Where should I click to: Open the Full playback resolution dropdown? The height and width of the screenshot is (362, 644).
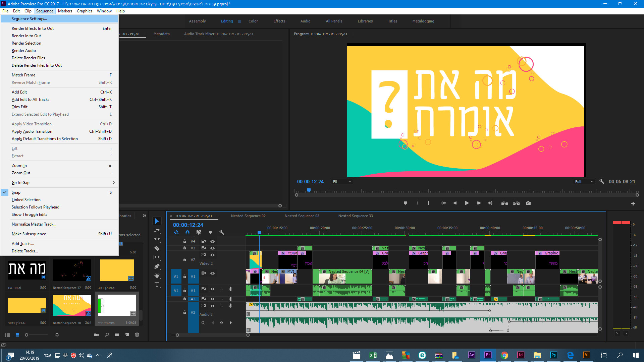[584, 182]
